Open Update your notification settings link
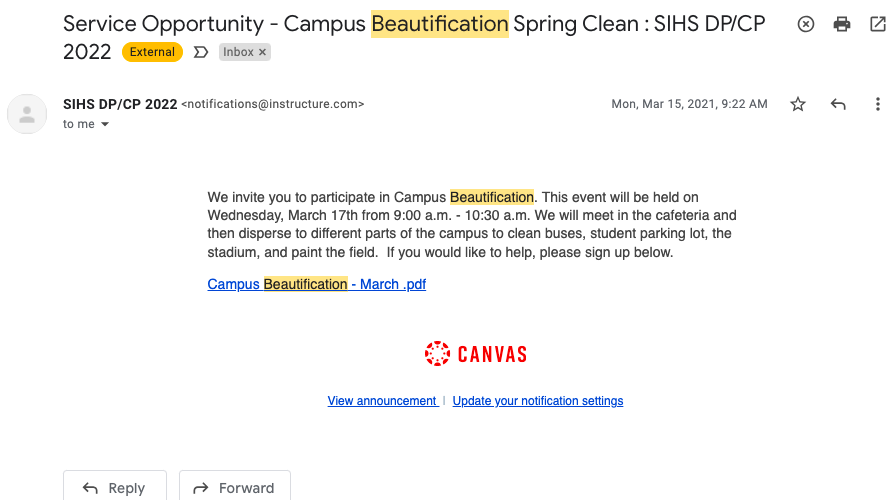890x500 pixels. 538,401
